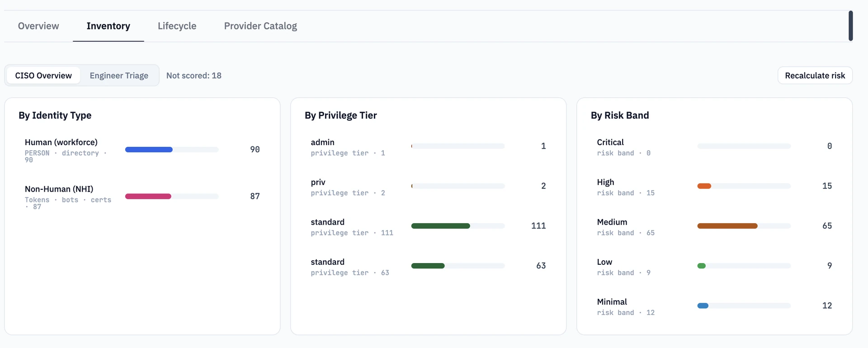Click the count 87 for Non-Human identities
This screenshot has width=868, height=348.
pos(255,196)
